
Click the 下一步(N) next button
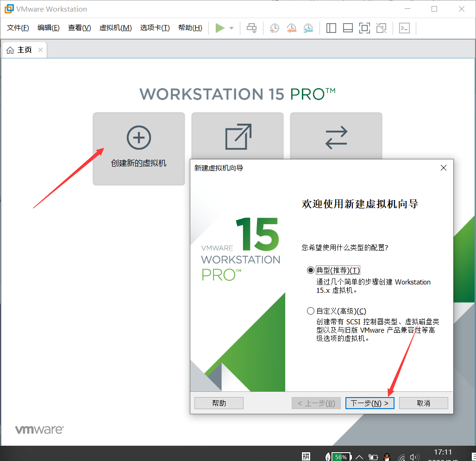(370, 403)
